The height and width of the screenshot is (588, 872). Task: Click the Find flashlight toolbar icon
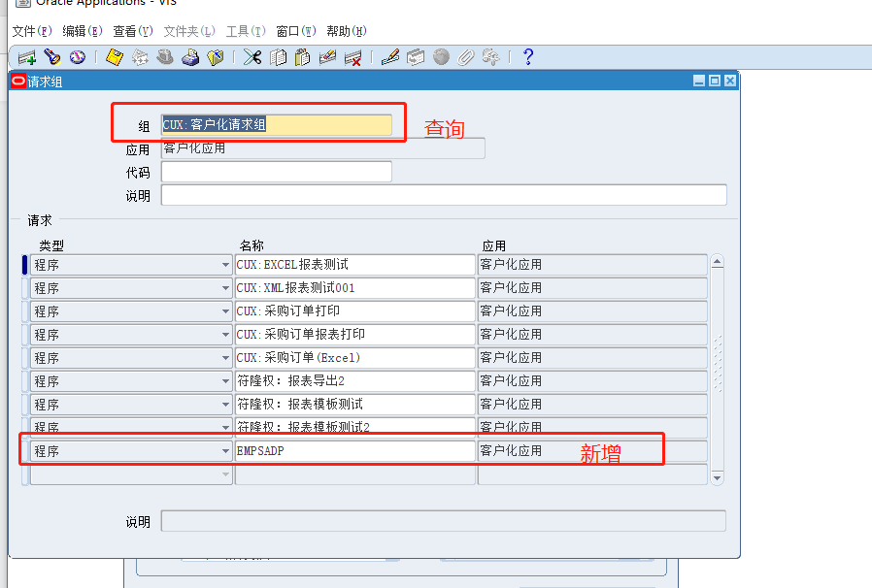(x=51, y=57)
